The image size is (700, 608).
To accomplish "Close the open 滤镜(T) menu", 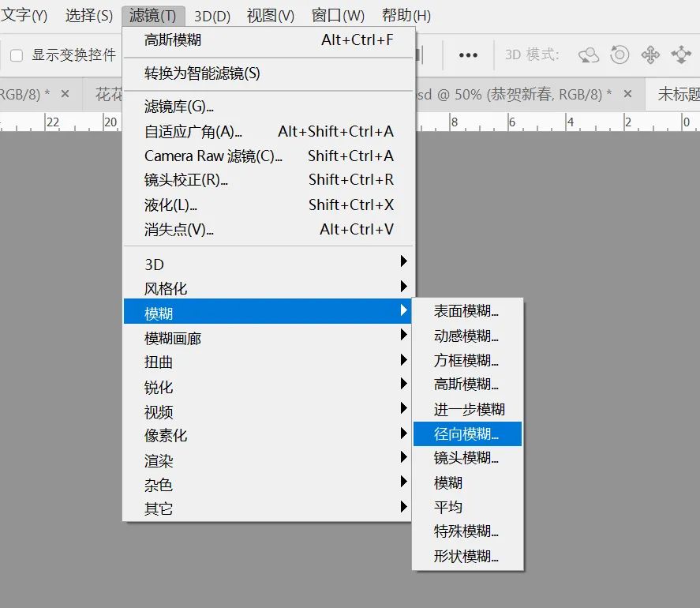I will click(153, 16).
